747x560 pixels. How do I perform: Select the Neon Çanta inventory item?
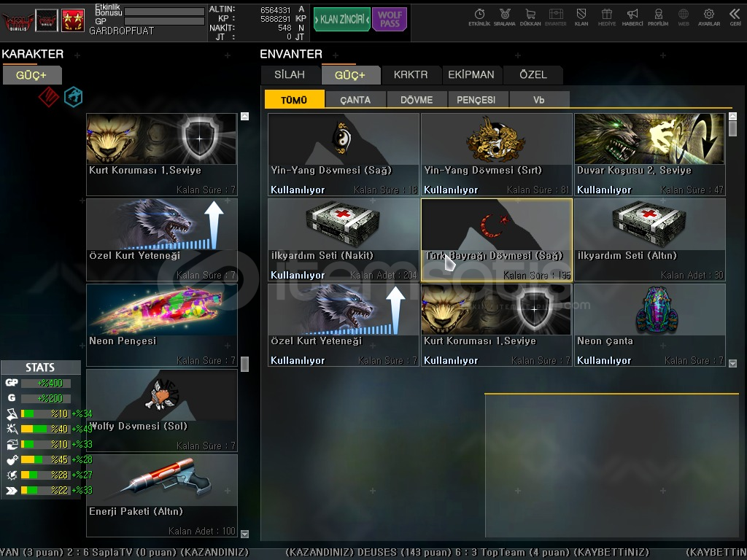[x=650, y=325]
